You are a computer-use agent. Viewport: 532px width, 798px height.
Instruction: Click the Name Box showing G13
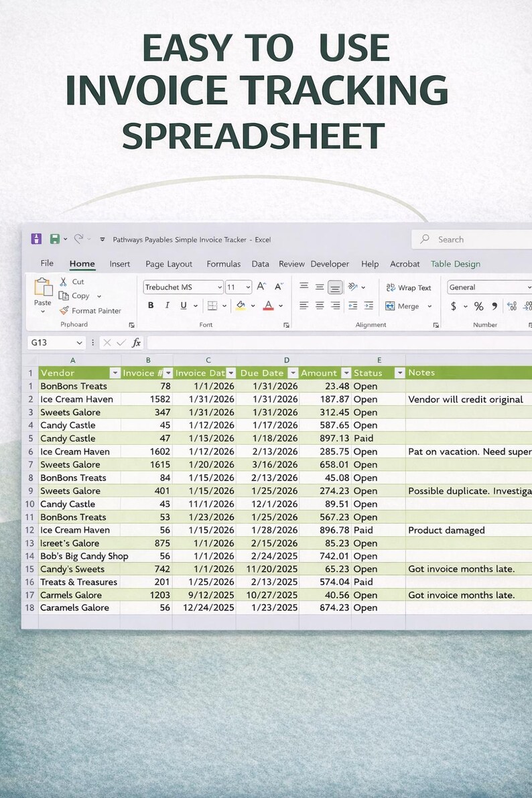55,342
